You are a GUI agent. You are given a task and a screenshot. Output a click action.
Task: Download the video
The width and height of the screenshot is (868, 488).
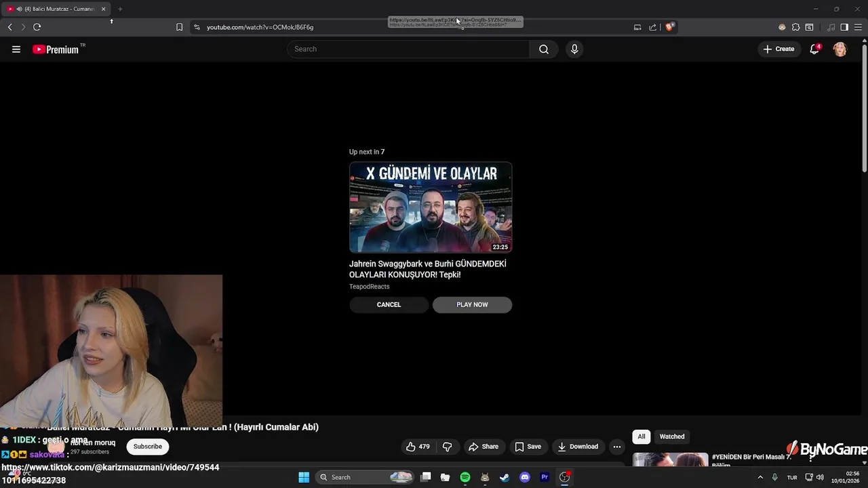coord(578,447)
